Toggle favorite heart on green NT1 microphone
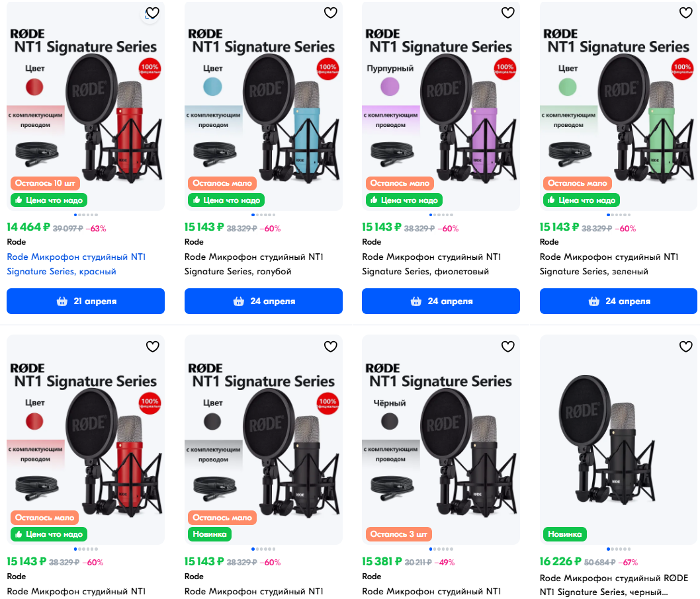The height and width of the screenshot is (599, 700). pyautogui.click(x=685, y=13)
